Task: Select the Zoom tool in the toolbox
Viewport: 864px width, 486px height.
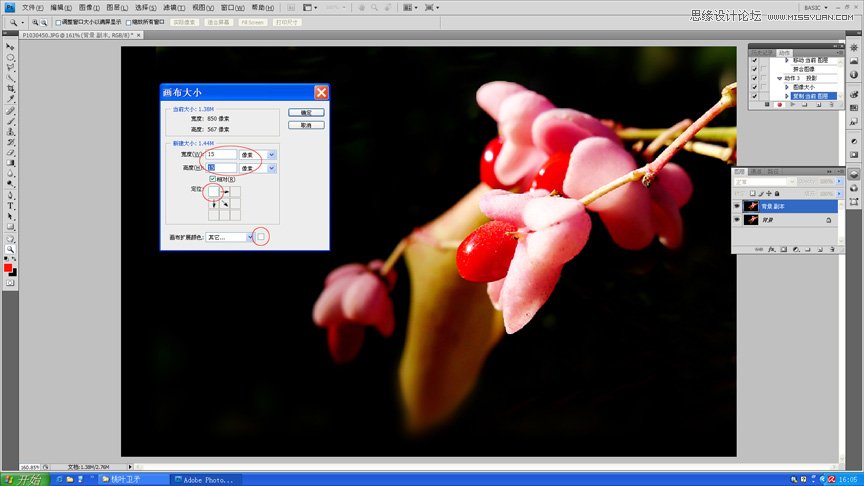Action: pyautogui.click(x=10, y=249)
